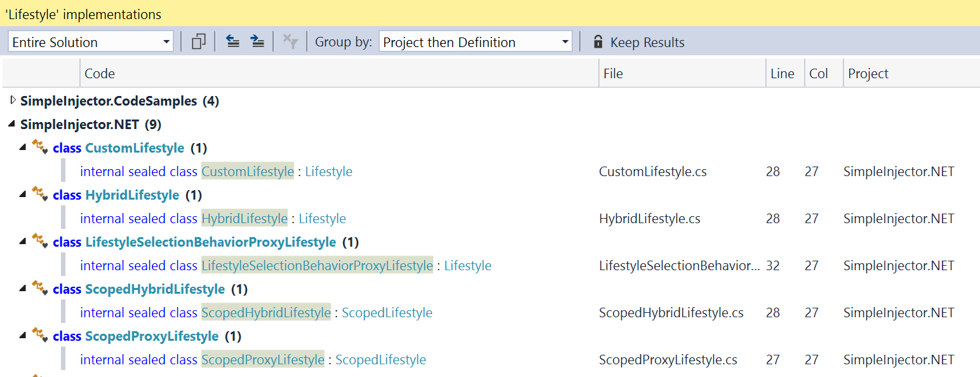Click line 27 in ScopedProxyLifestyle.cs row
980x377 pixels.
click(773, 360)
